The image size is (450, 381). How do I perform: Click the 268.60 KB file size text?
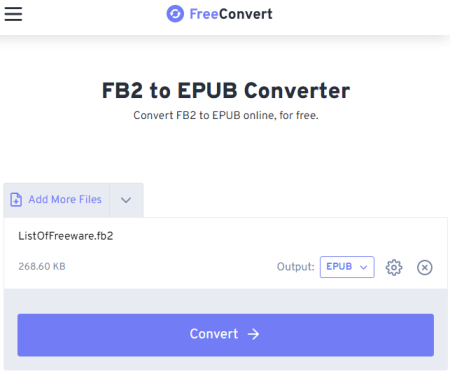(x=42, y=267)
